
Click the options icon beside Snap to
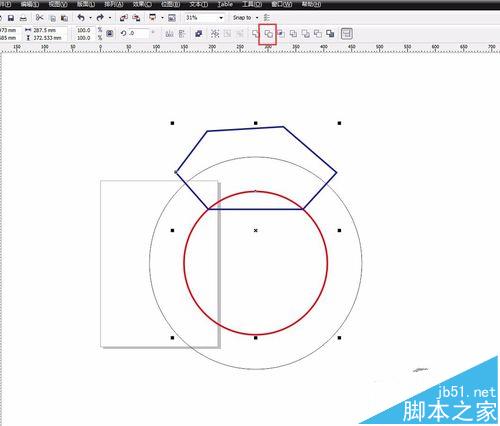coord(267,17)
